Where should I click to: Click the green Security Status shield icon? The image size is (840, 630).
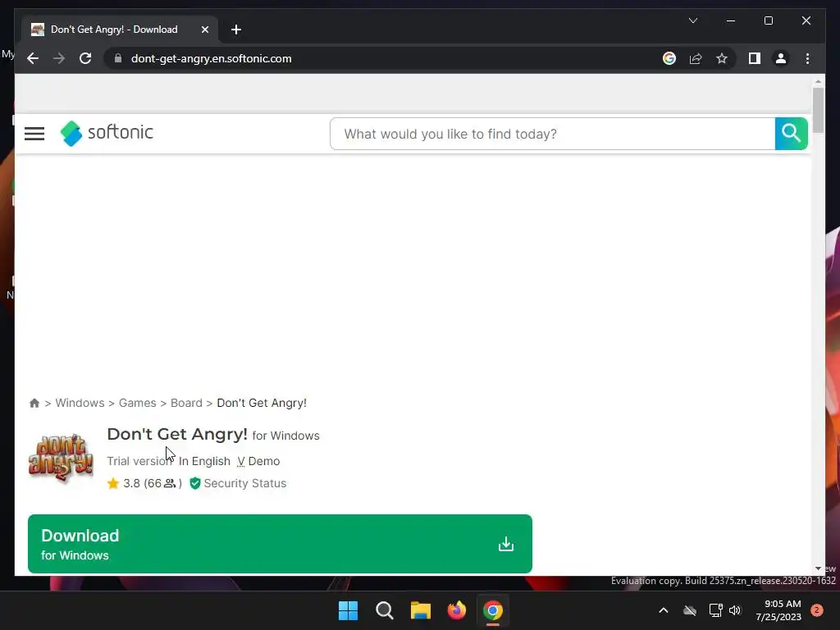coord(195,483)
